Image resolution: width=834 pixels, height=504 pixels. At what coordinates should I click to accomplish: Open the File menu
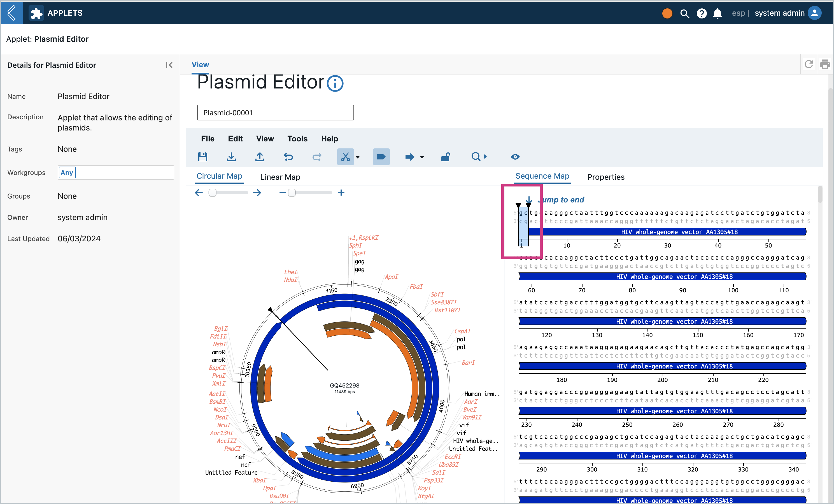(208, 138)
